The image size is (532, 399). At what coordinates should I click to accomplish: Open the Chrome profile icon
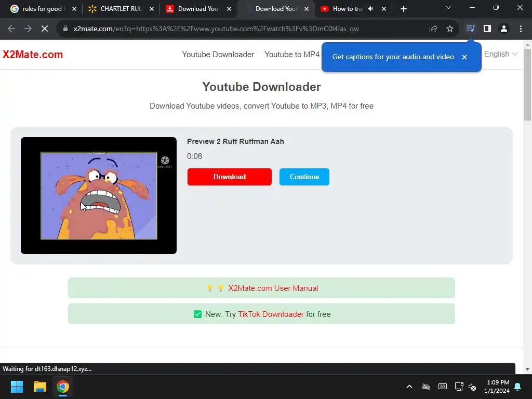504,29
